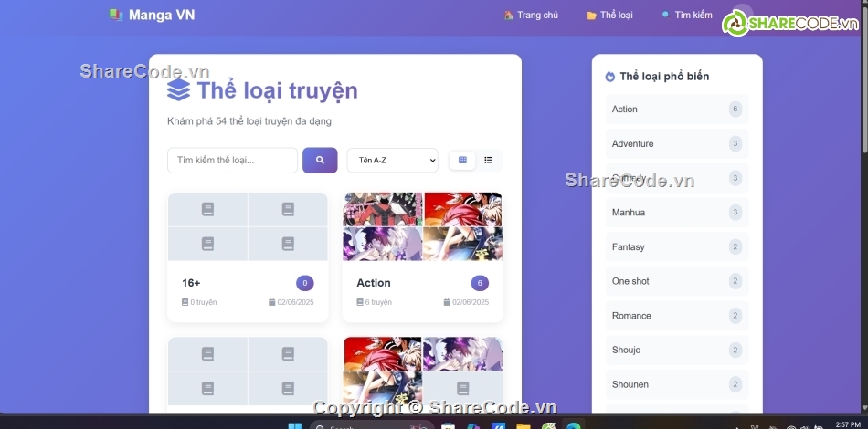Open the Manga VN brand link
This screenshot has width=868, height=429.
153,15
